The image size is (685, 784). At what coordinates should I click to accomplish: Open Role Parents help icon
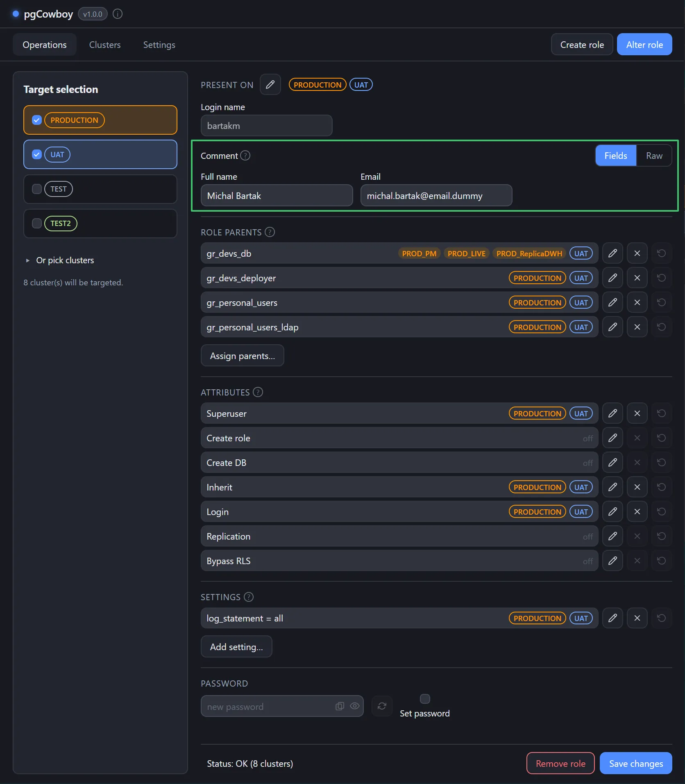270,232
